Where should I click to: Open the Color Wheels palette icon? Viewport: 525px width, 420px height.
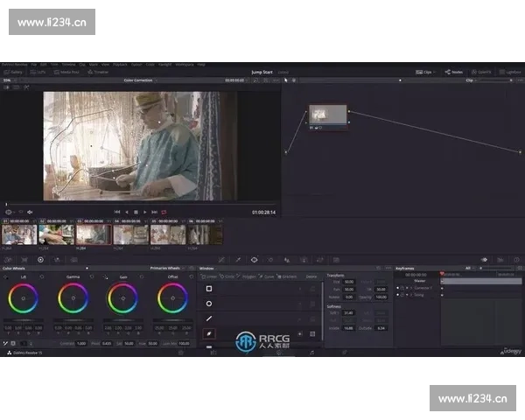point(40,260)
